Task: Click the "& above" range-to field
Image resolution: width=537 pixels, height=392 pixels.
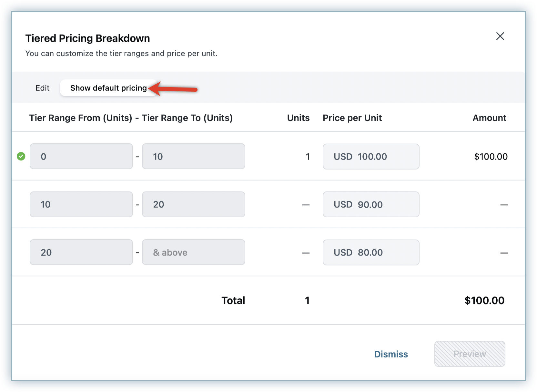Action: click(193, 252)
